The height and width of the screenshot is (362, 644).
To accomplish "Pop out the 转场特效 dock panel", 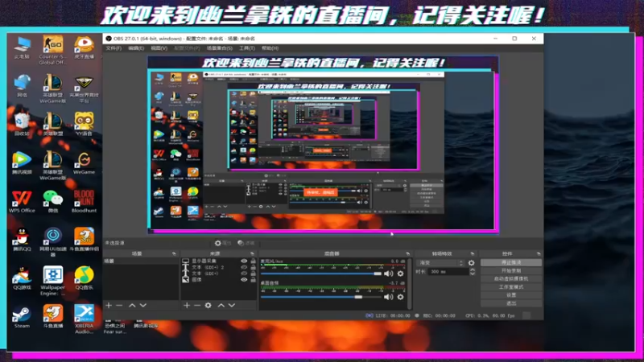I will (473, 253).
